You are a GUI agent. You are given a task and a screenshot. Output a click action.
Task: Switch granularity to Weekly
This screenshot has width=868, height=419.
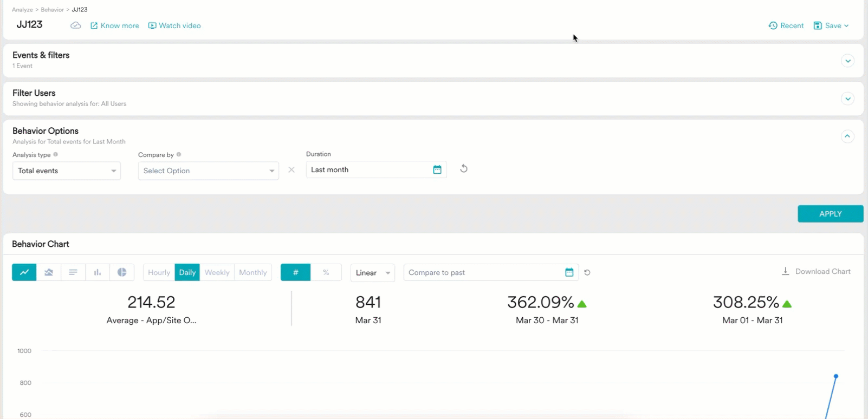[x=217, y=272]
